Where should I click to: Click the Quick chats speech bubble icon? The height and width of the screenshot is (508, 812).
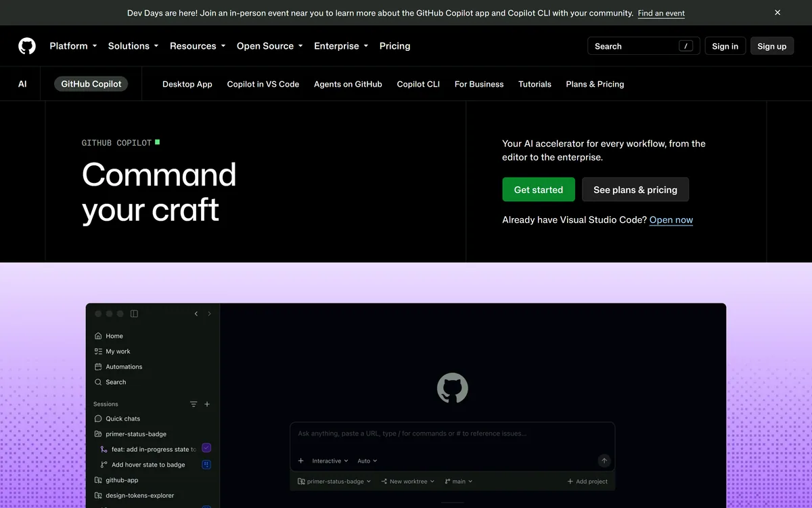point(98,419)
